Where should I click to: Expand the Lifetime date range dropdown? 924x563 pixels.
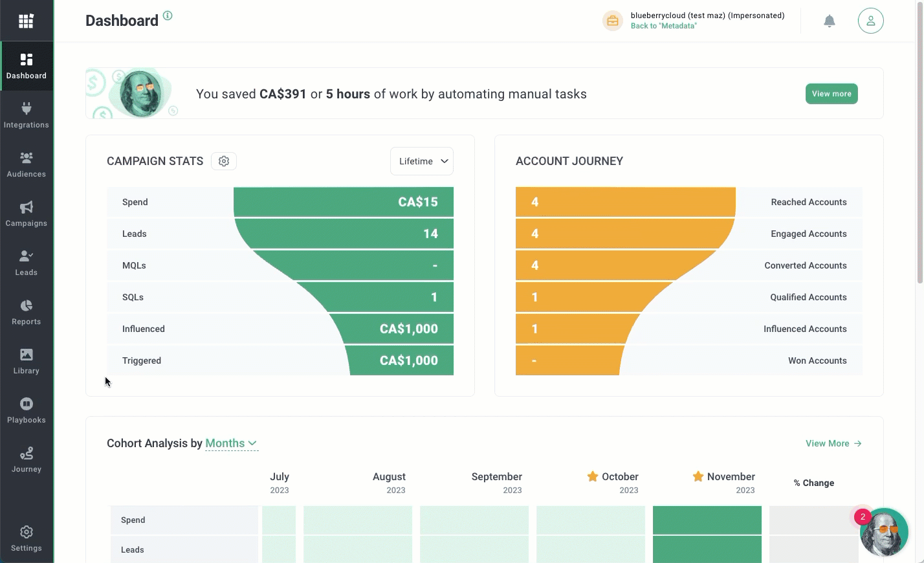422,161
